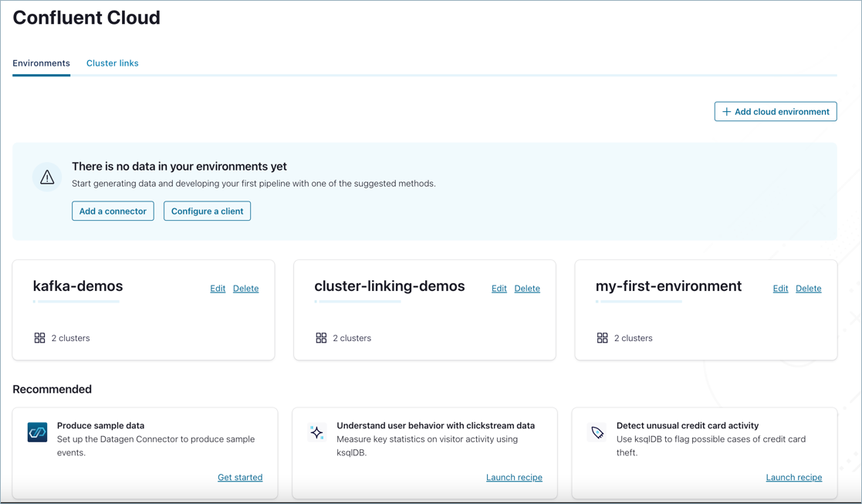Click the tag icon on credit card activity card

tap(597, 432)
